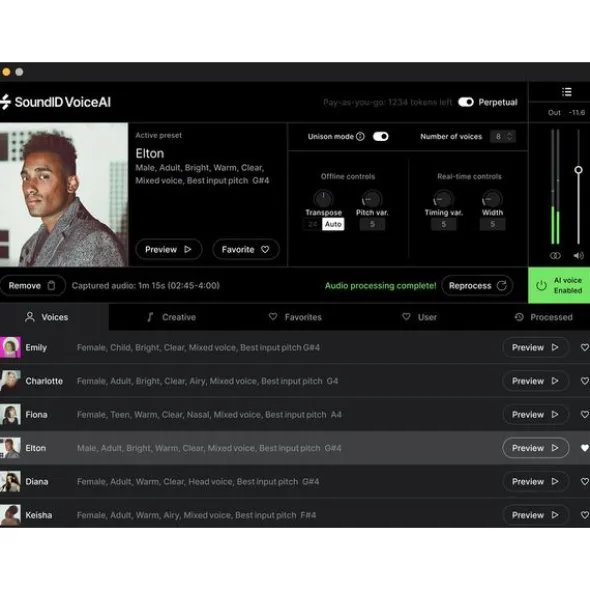Favorite the Keisha voice heart

tap(584, 515)
